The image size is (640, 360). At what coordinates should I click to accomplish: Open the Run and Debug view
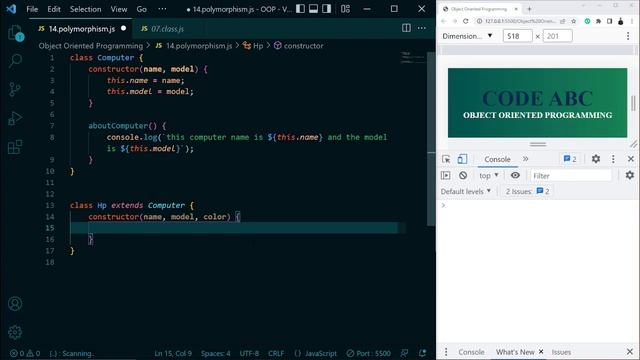click(x=15, y=118)
